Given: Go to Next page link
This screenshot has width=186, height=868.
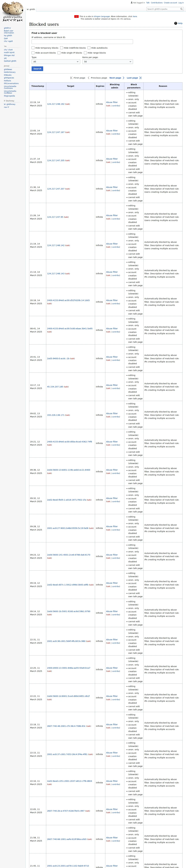Looking at the screenshot, I should coord(115,78).
